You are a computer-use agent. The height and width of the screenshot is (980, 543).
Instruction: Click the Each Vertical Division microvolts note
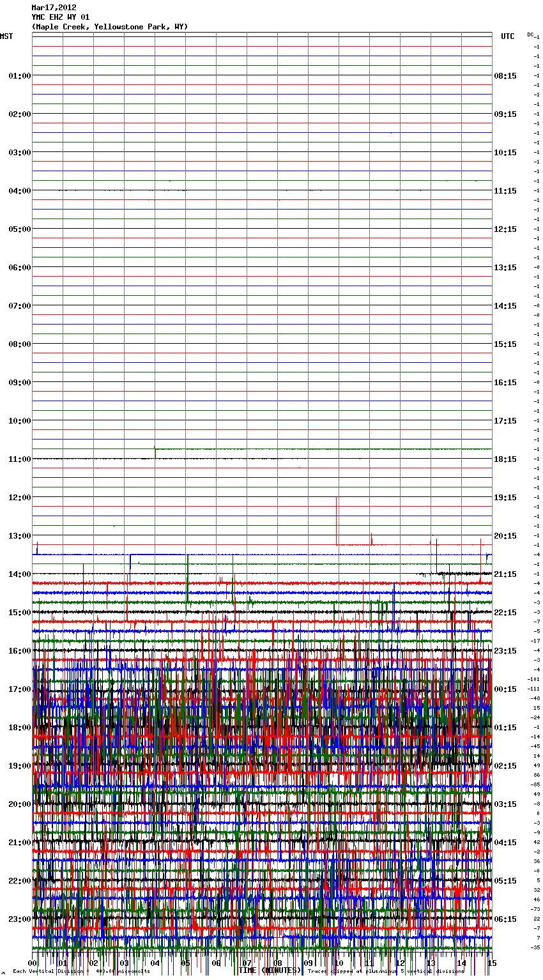[82, 971]
